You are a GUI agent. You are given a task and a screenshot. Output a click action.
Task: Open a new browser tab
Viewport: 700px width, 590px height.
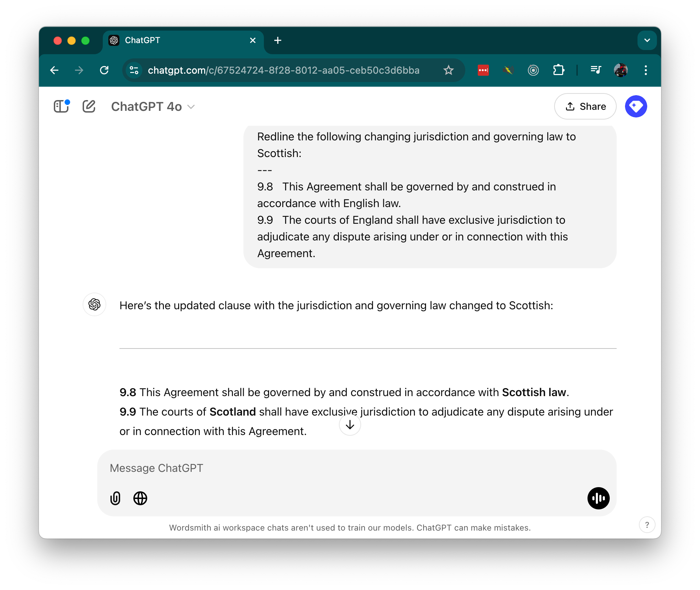[x=278, y=40]
